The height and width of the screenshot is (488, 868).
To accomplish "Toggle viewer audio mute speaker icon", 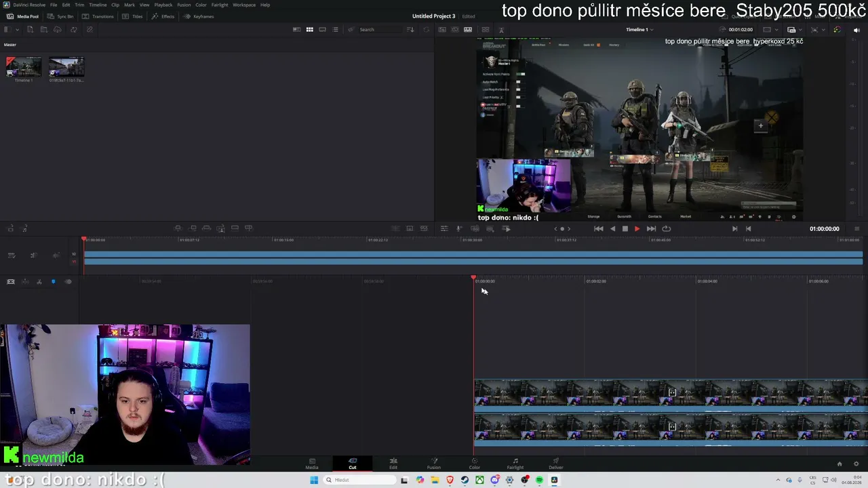I will point(856,30).
